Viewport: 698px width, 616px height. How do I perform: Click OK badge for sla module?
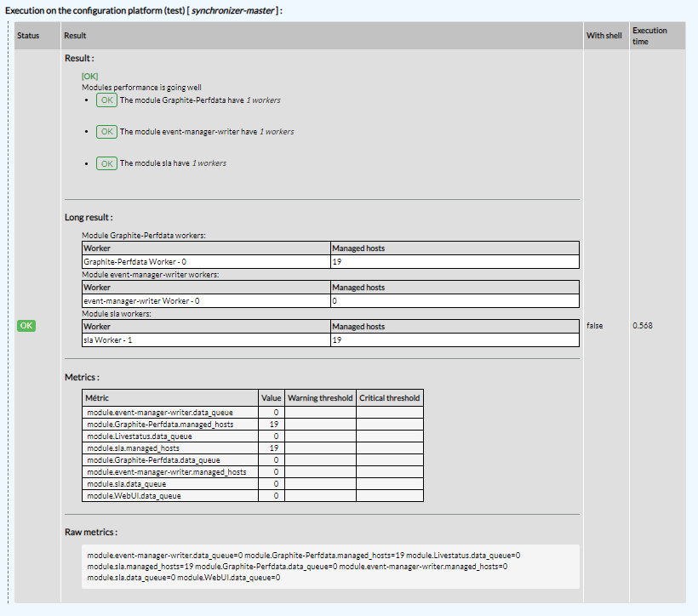(106, 163)
